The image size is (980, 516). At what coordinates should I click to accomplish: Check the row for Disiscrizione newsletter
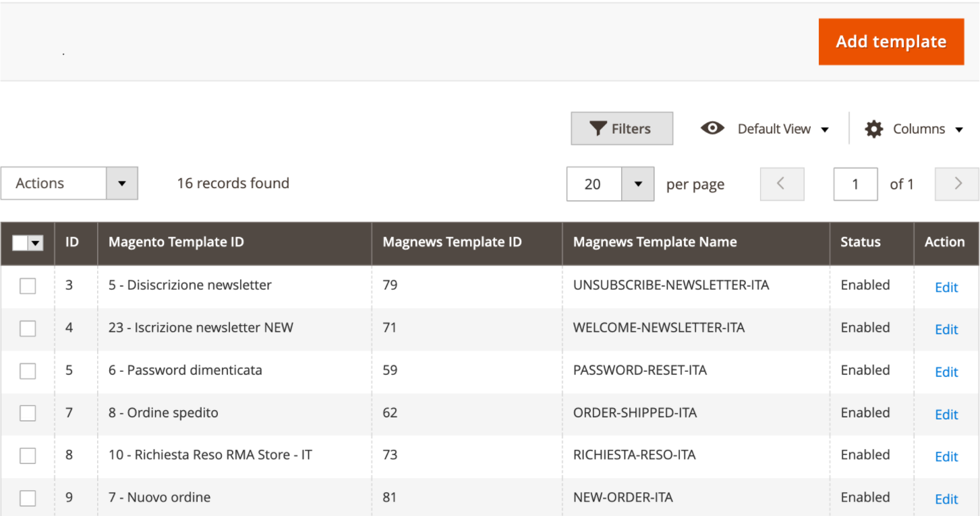point(28,286)
